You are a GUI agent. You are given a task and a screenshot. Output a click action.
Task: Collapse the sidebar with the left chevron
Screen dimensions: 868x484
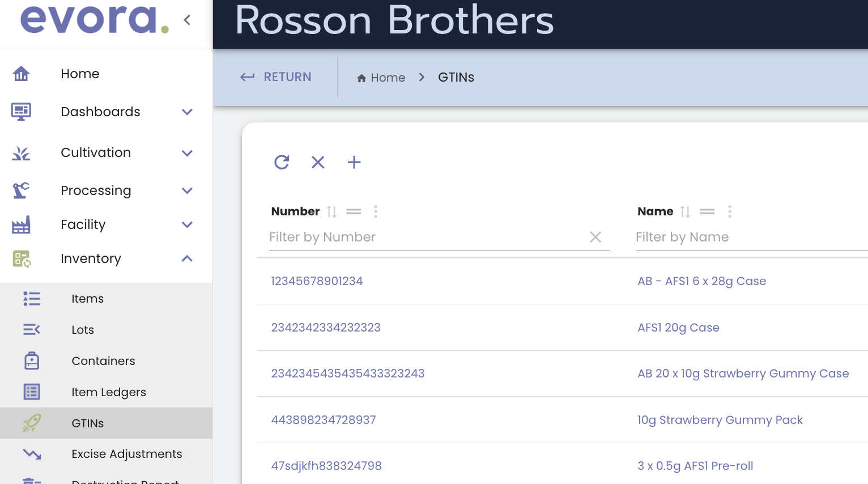pos(187,20)
